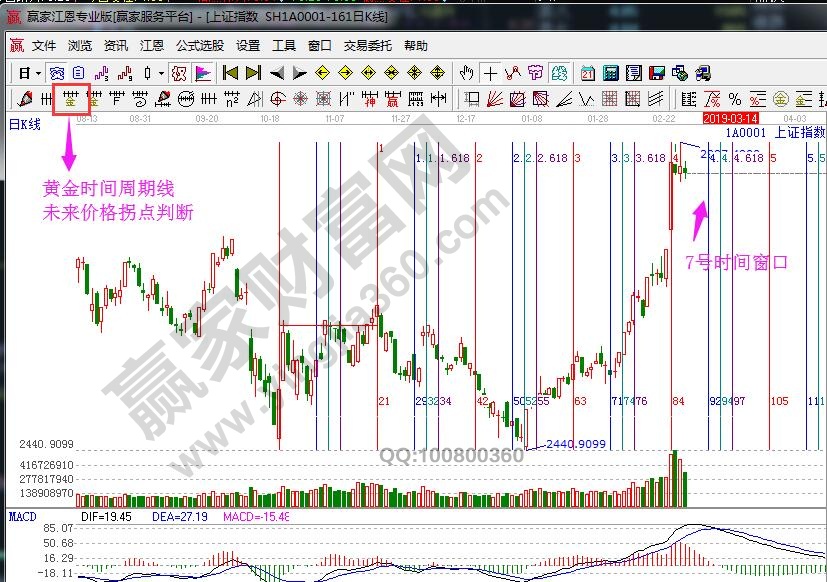Viewport: 827px width, 582px height.
Task: Open the candlestick style dropdown arrow
Action: tap(161, 73)
